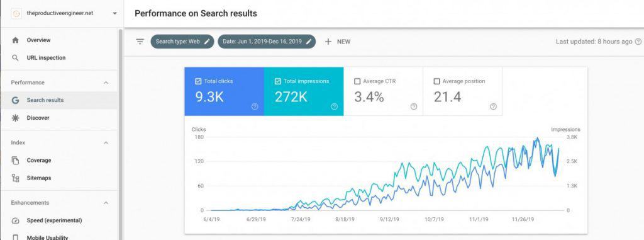
Task: Collapse the Index section
Action: tap(106, 142)
